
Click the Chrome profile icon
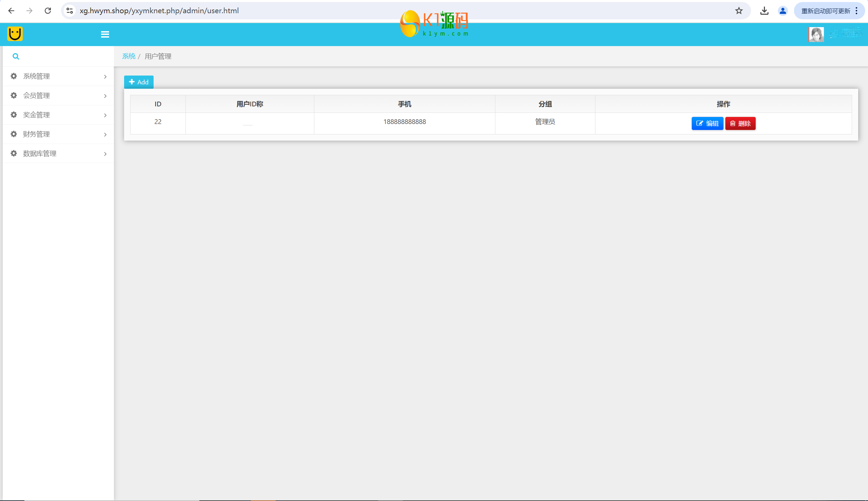(x=783, y=11)
